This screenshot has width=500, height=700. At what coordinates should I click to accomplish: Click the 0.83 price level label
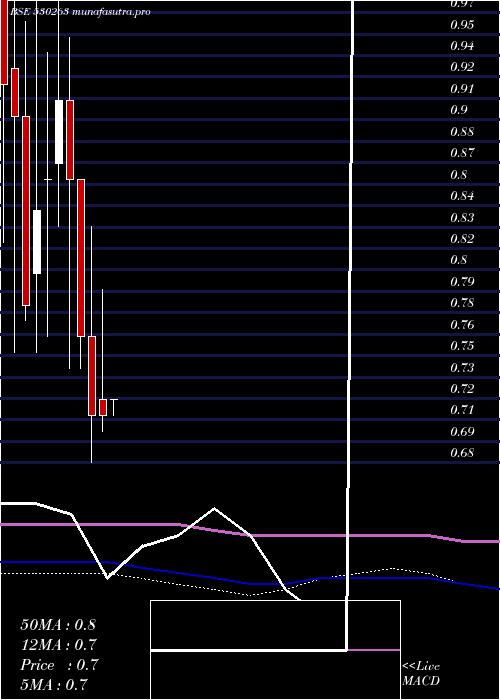(x=462, y=217)
